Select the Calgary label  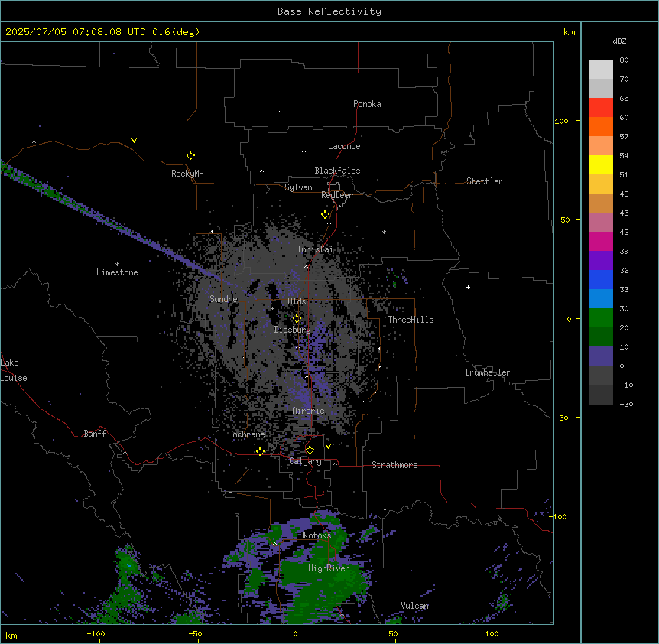[x=305, y=461]
